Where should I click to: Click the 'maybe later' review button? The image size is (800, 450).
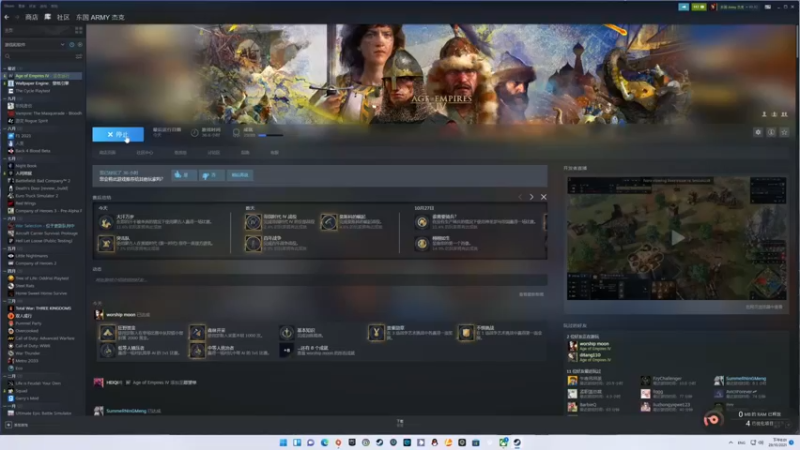(x=240, y=175)
